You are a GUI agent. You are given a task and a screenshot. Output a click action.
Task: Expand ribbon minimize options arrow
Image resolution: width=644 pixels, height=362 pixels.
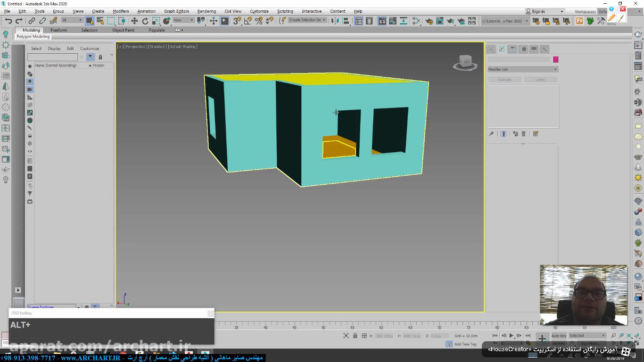click(182, 30)
